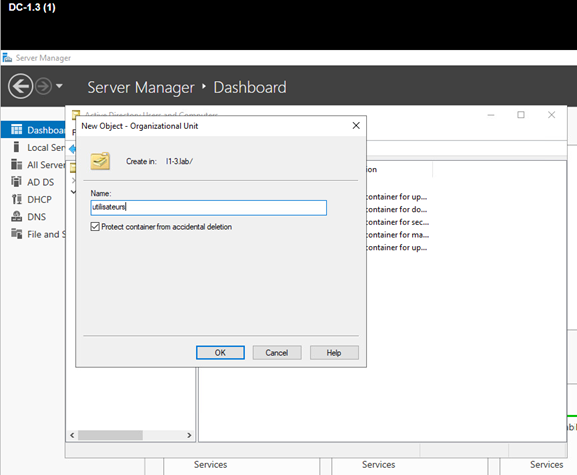
Task: Click the Name text field
Action: pyautogui.click(x=208, y=208)
